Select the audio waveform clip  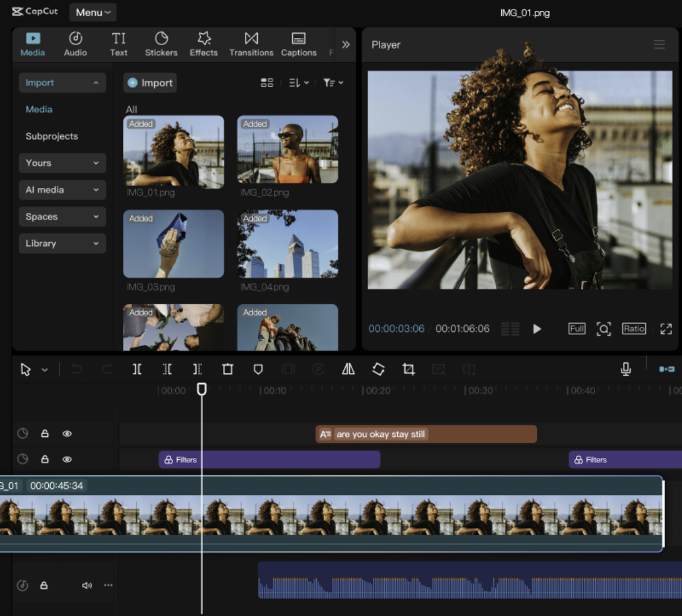pos(470,580)
